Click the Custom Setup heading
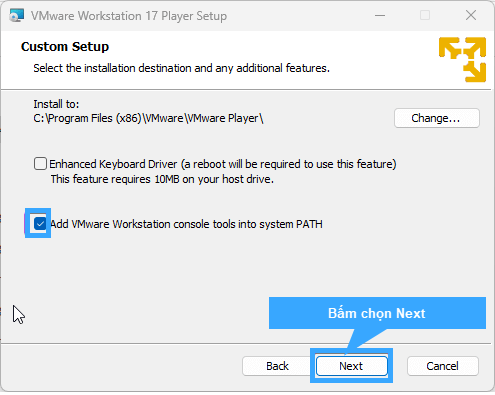Screen dimensions: 495x395 tap(65, 47)
